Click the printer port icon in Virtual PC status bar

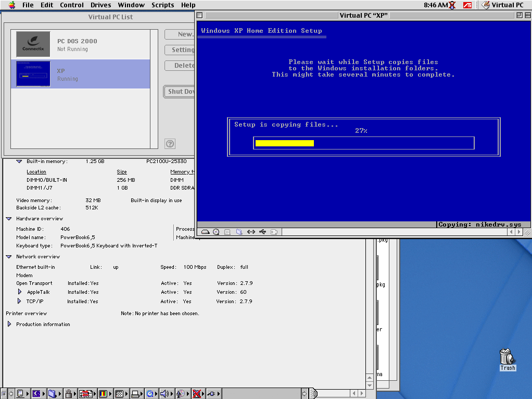(274, 232)
